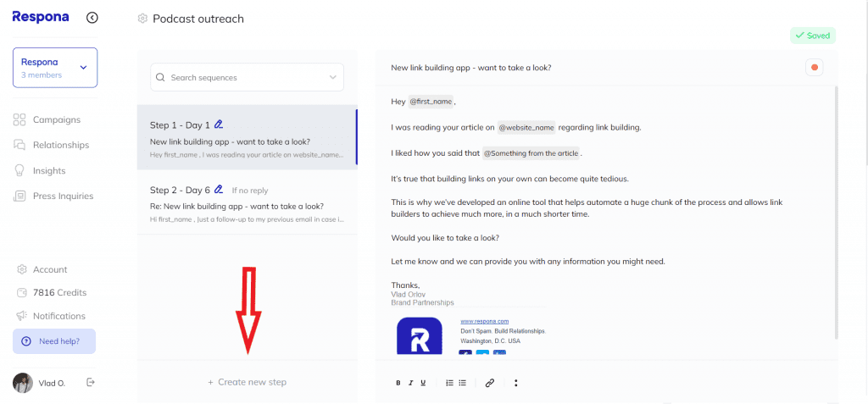View the 7816 Credits balance
This screenshot has height=404, width=868.
52,292
